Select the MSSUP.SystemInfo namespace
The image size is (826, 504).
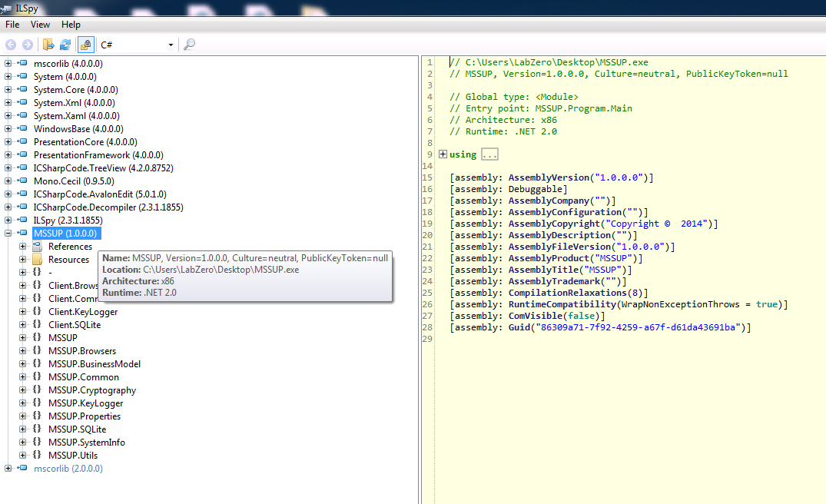[x=86, y=443]
